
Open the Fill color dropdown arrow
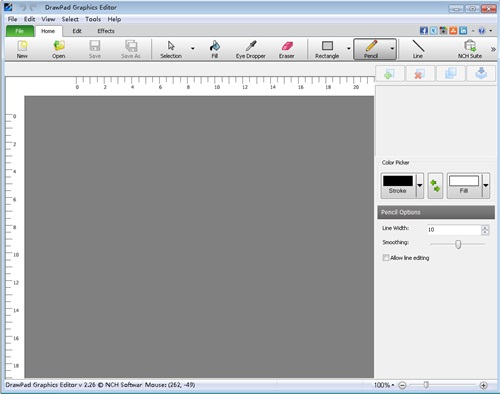coord(486,186)
